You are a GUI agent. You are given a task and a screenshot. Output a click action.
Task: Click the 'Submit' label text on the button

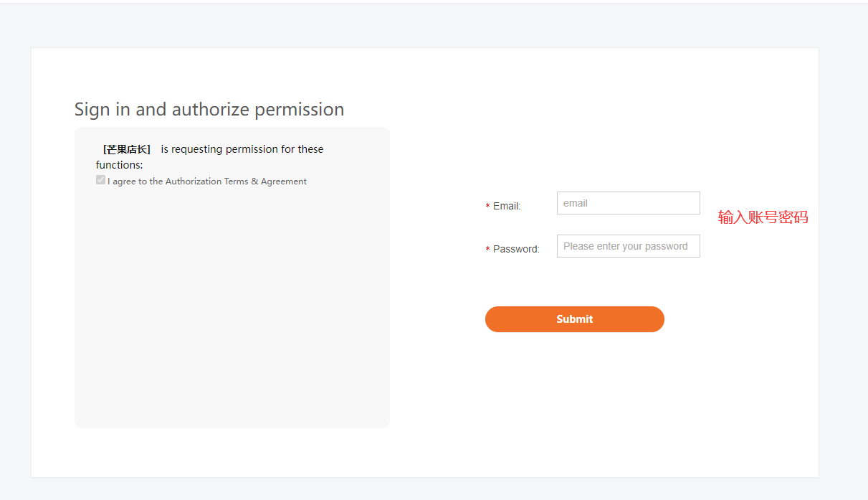575,319
